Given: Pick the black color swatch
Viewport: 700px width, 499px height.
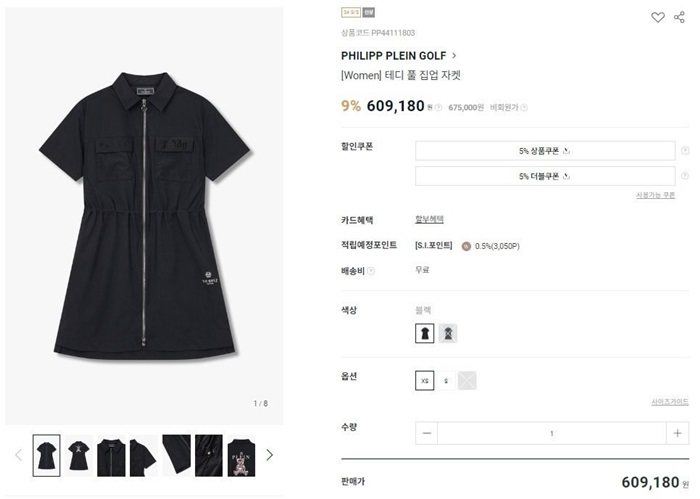Looking at the screenshot, I should pos(424,333).
